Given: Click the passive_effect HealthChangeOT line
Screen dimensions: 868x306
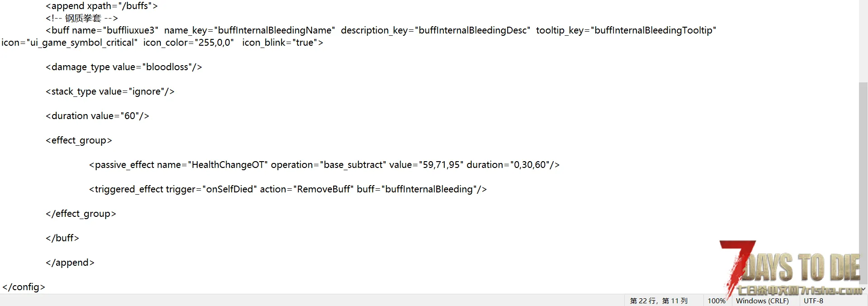Looking at the screenshot, I should pos(324,165).
